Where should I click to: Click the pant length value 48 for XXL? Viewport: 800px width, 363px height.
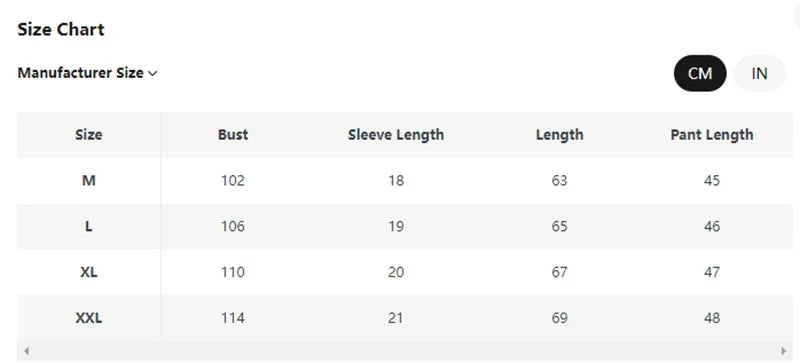click(x=712, y=318)
